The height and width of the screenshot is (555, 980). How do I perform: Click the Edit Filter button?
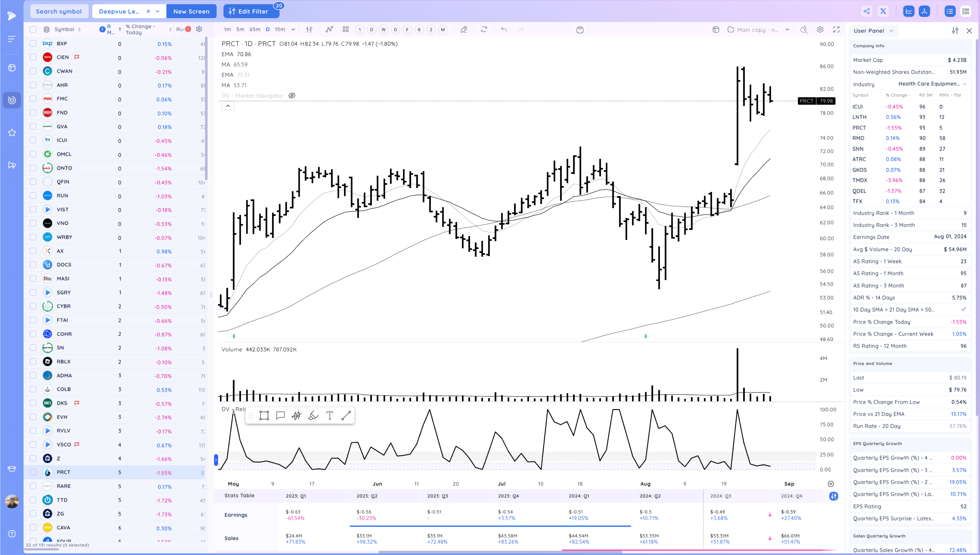pos(251,12)
